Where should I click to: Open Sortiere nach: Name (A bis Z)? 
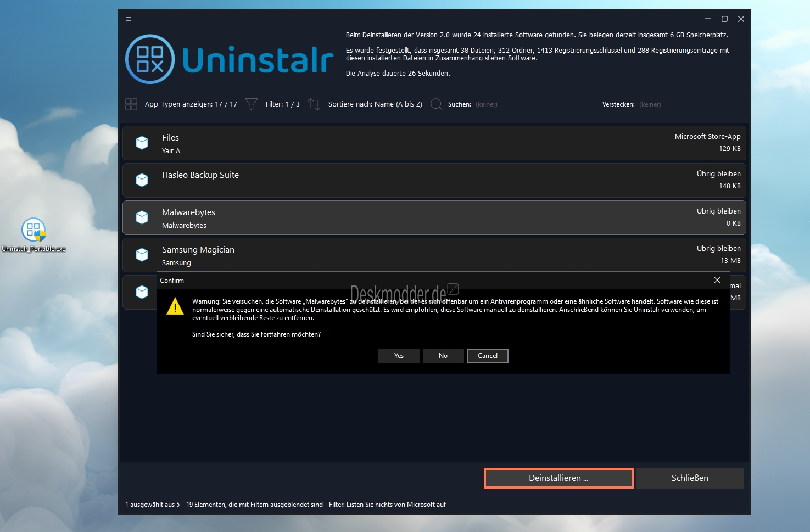click(x=375, y=104)
